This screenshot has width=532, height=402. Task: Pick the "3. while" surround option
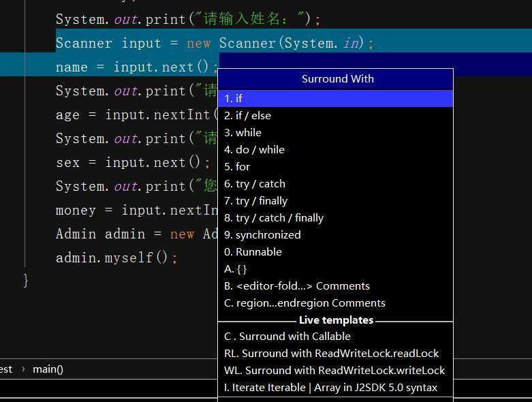coord(335,133)
